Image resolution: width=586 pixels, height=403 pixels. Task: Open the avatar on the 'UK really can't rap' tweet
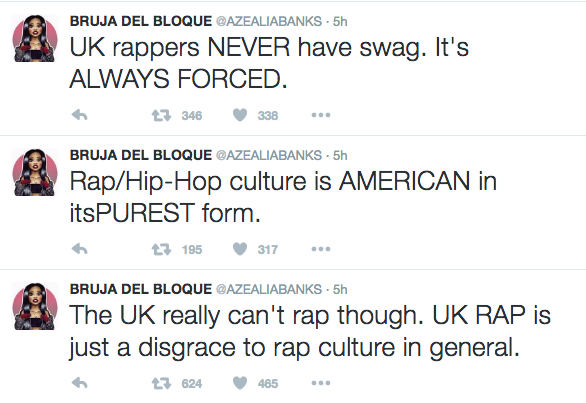coord(35,306)
